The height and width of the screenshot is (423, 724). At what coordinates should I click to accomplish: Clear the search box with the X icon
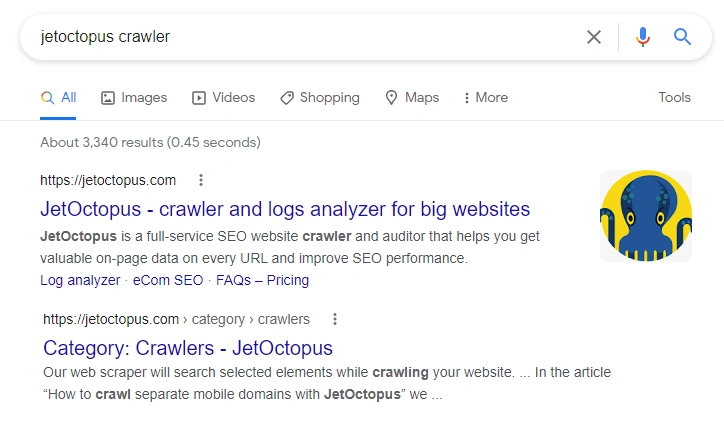coord(594,37)
